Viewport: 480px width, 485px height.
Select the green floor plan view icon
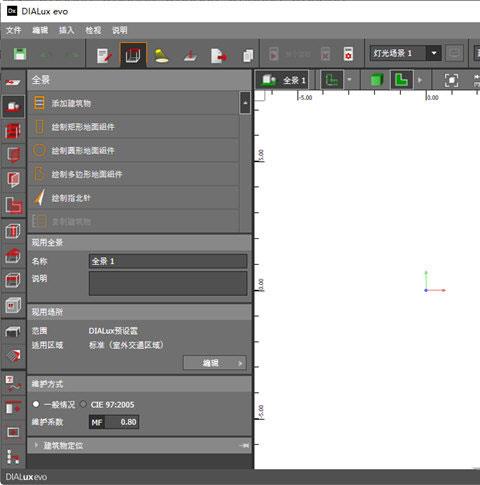[x=401, y=80]
